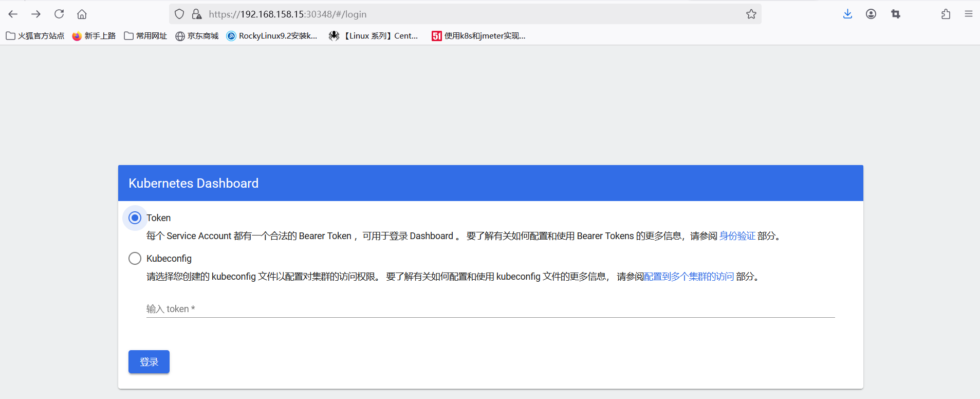
Task: Click the Kubeconfig label text
Action: coord(169,259)
